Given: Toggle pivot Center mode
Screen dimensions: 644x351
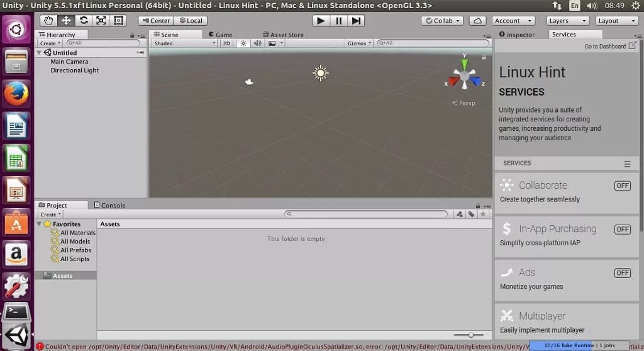Looking at the screenshot, I should (x=156, y=21).
